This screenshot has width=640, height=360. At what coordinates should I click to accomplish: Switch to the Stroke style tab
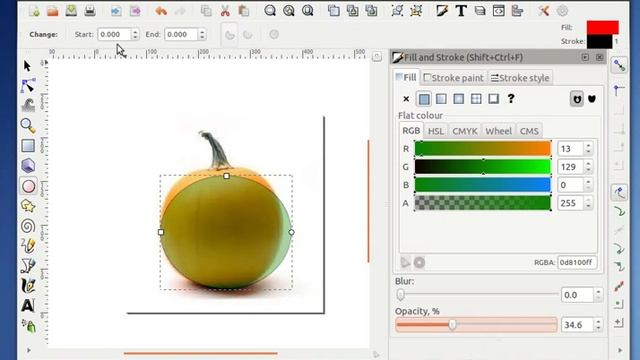click(520, 78)
